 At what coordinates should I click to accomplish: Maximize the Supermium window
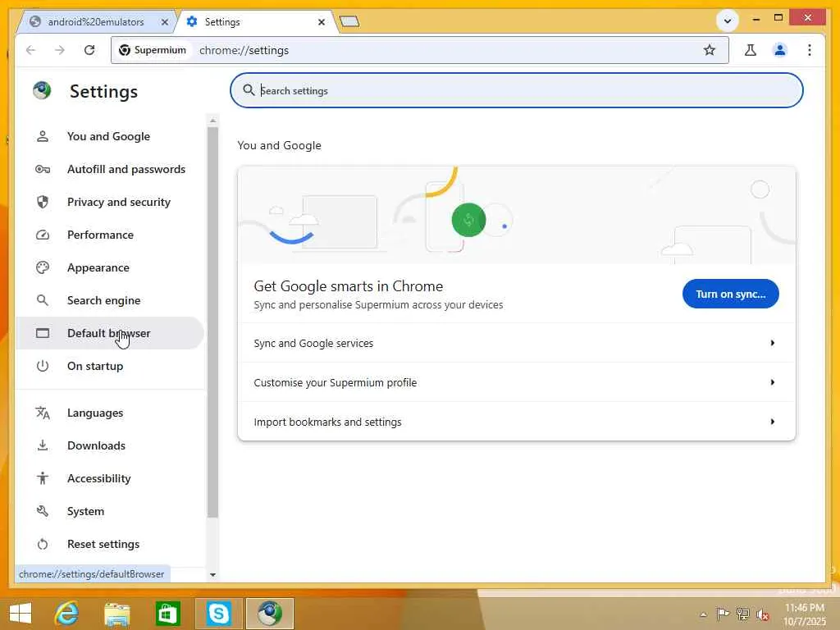click(x=778, y=18)
